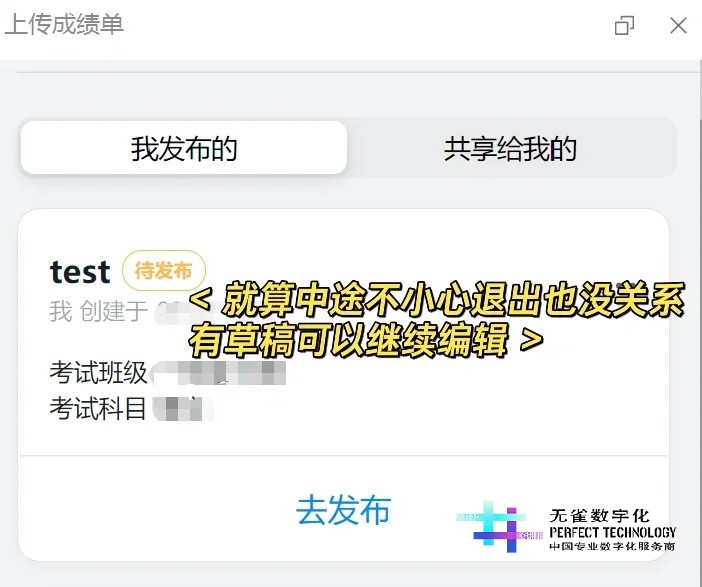The height and width of the screenshot is (587, 702).
Task: Click the 待发布 status badge
Action: coord(164,270)
